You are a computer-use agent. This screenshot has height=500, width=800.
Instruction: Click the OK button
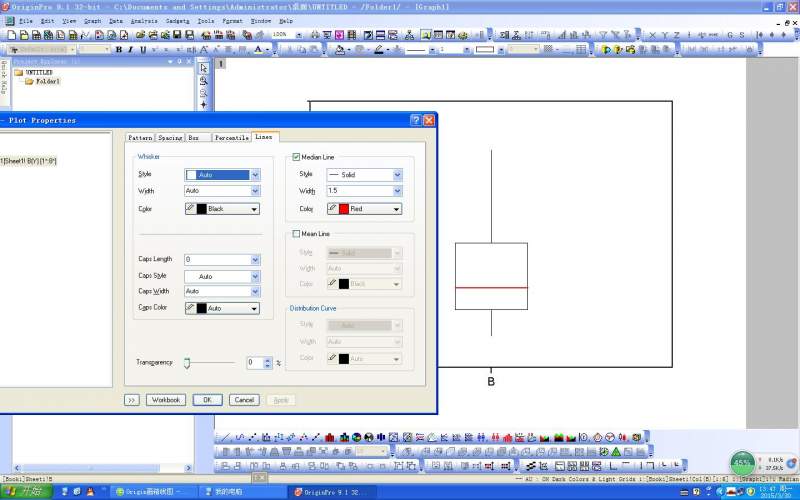[x=207, y=400]
